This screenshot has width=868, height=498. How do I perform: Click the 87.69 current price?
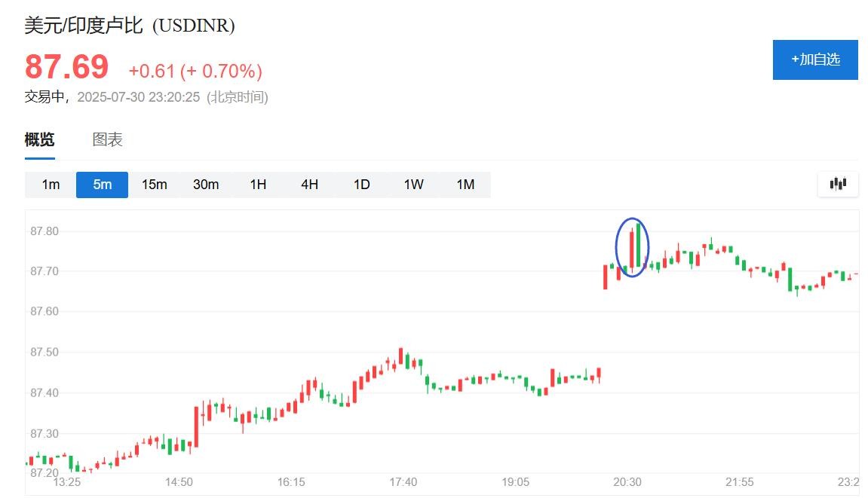point(67,67)
